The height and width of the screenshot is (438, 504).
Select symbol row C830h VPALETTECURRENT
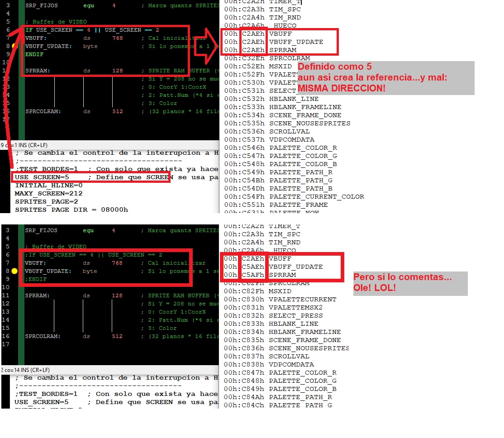(281, 299)
